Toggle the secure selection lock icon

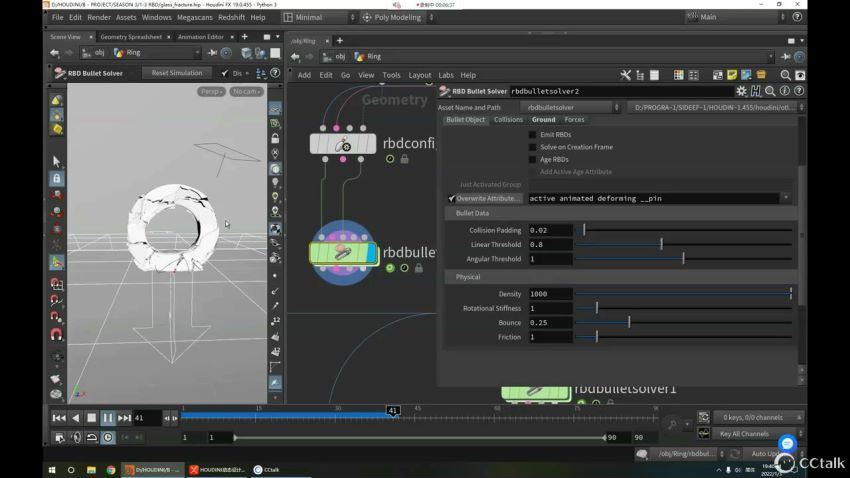pyautogui.click(x=56, y=178)
